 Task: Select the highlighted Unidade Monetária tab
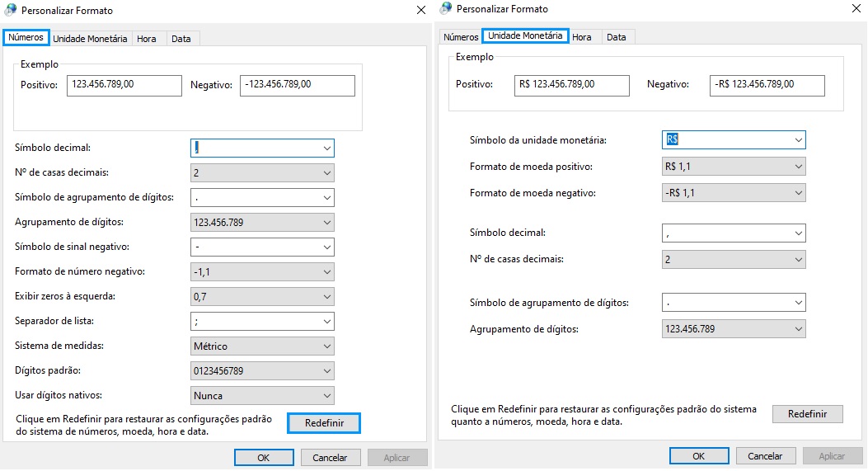524,36
